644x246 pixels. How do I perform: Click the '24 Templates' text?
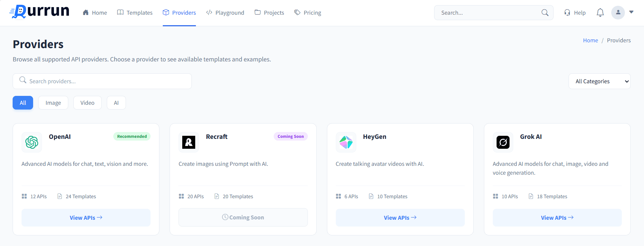click(81, 197)
